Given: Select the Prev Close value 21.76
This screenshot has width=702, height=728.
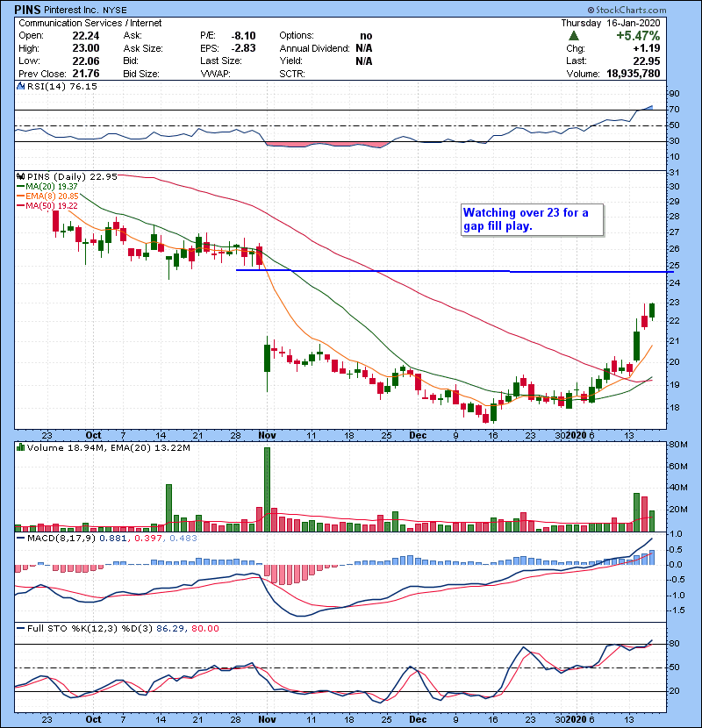Looking at the screenshot, I should coord(86,74).
